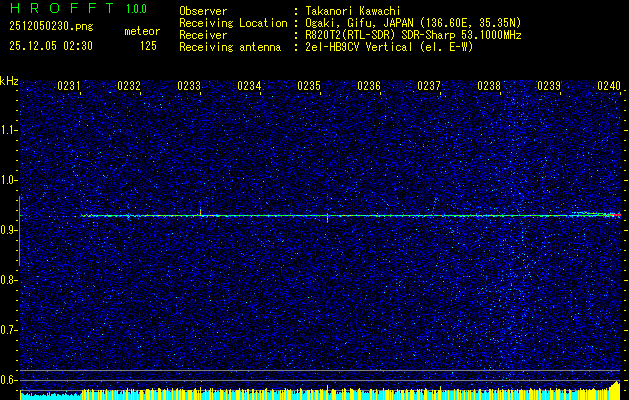Click time marker 0239

click(549, 86)
